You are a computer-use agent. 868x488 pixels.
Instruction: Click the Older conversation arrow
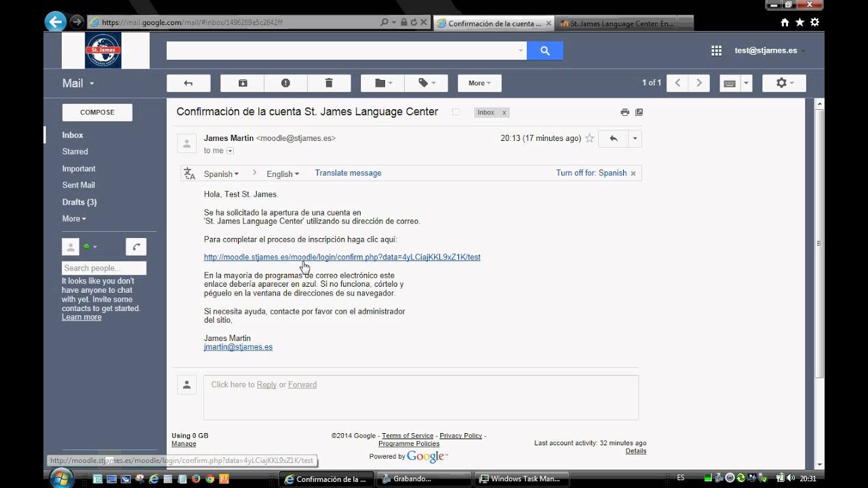[699, 83]
